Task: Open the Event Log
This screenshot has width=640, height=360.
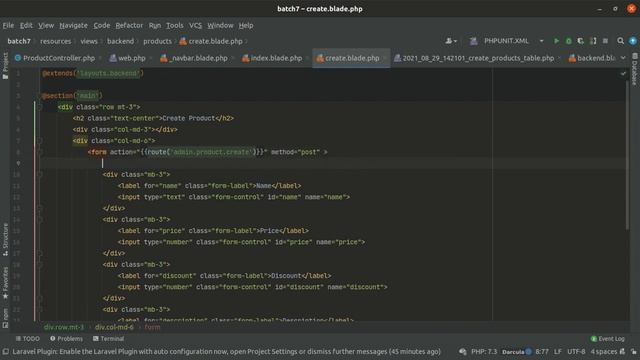Action: pyautogui.click(x=607, y=339)
